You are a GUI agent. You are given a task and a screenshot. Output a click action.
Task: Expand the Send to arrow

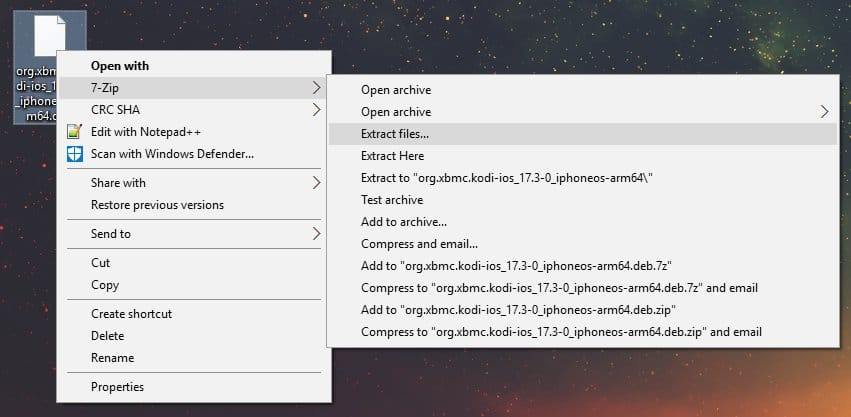pos(316,234)
